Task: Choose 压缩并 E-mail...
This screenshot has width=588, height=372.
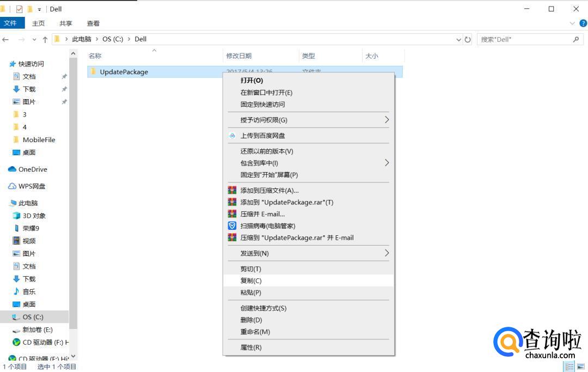Action: click(x=309, y=214)
